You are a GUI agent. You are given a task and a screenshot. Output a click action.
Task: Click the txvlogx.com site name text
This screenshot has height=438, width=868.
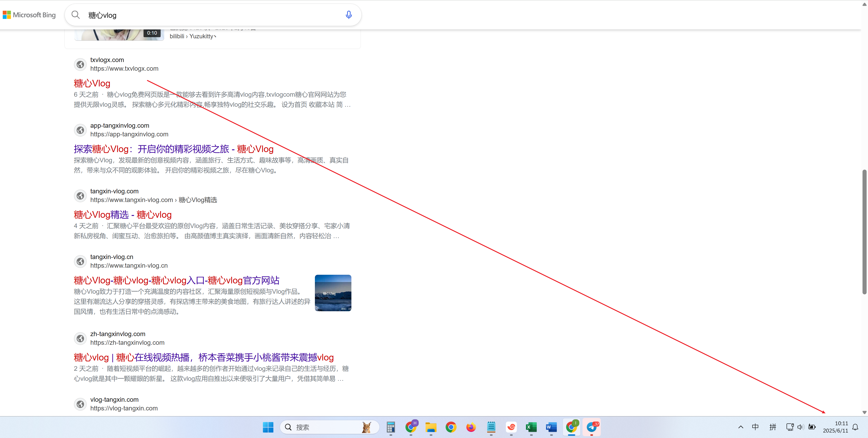107,60
